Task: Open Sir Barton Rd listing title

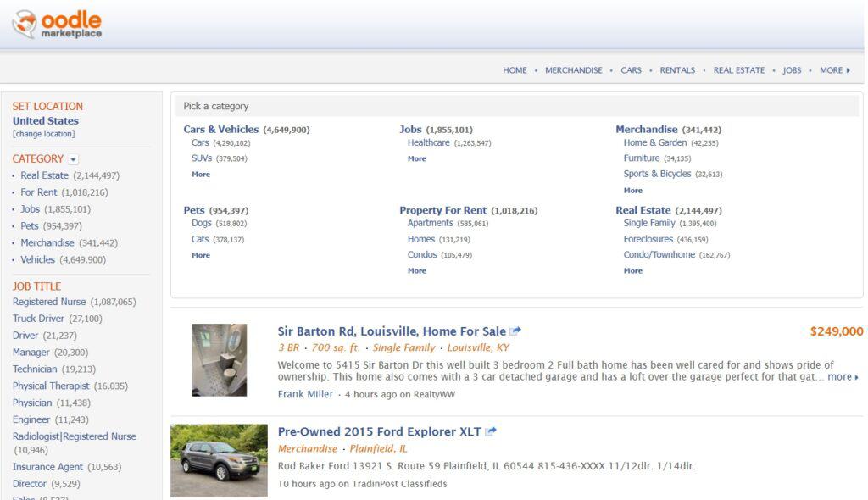Action: pos(392,331)
